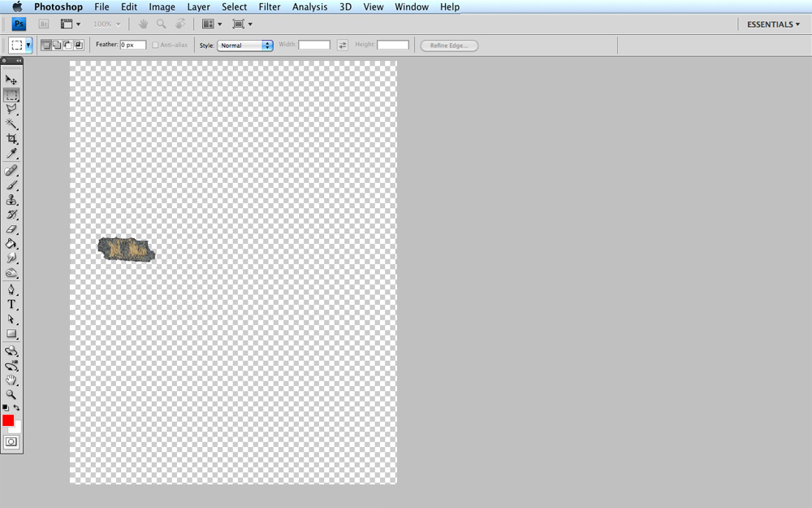Select the Move tool
The width and height of the screenshot is (812, 508).
[11, 79]
